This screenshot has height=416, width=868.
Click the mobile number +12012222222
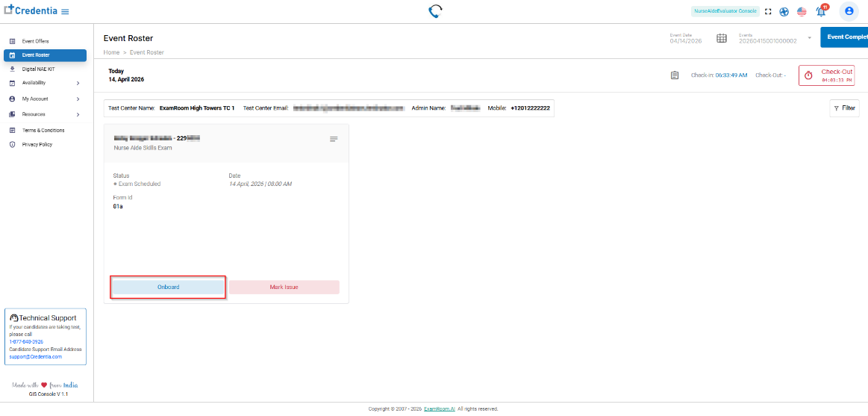(x=531, y=108)
